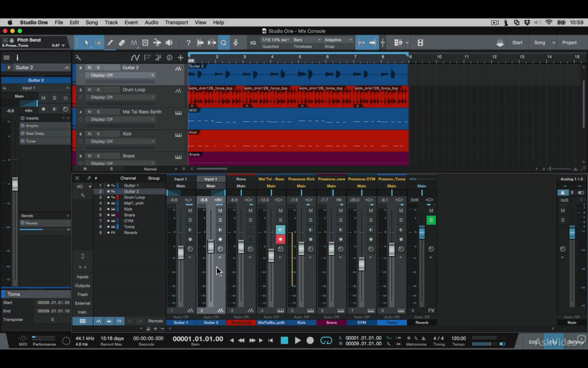Click the Loop button in transport

(x=326, y=340)
